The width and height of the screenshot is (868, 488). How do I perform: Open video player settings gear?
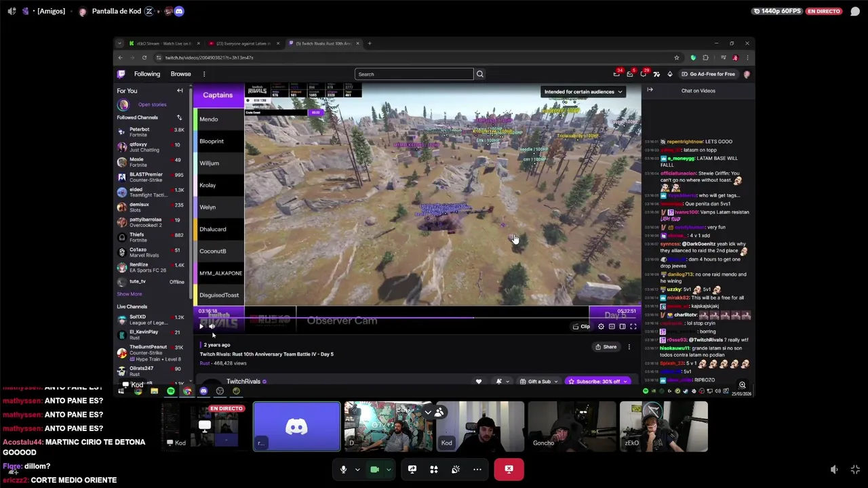(x=601, y=327)
